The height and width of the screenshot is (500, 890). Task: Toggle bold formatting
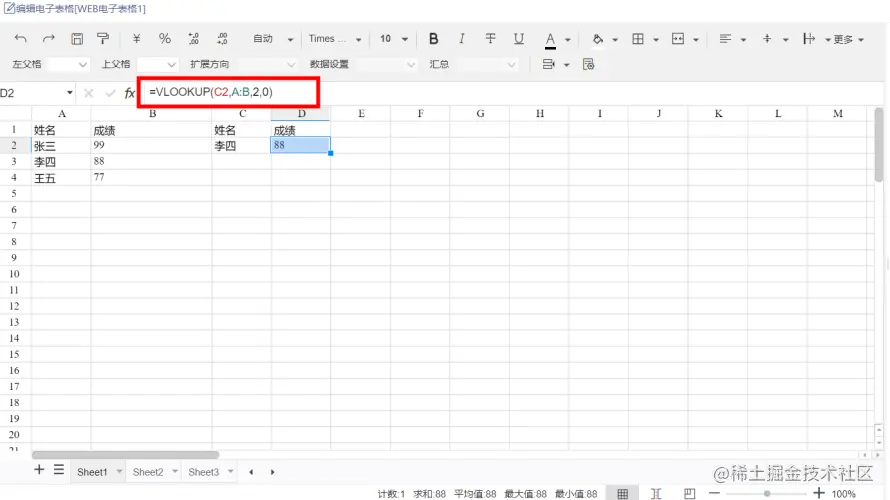[x=434, y=39]
